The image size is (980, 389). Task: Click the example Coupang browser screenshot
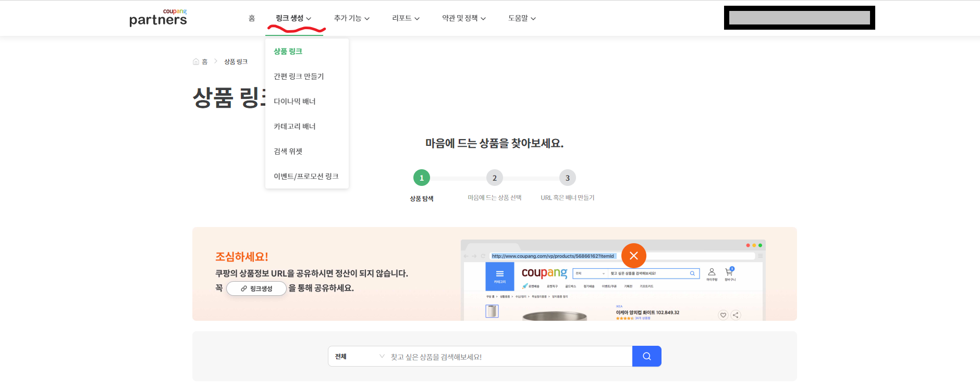613,280
